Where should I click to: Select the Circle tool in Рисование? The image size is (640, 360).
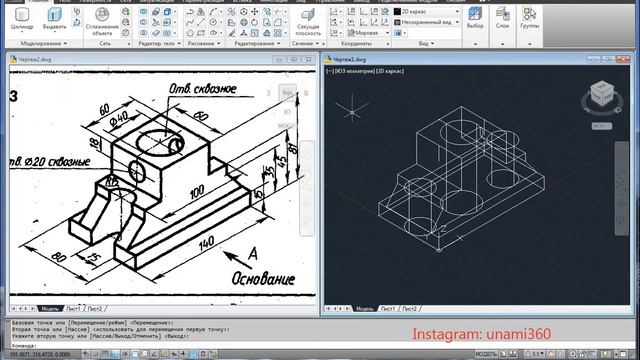click(x=213, y=22)
